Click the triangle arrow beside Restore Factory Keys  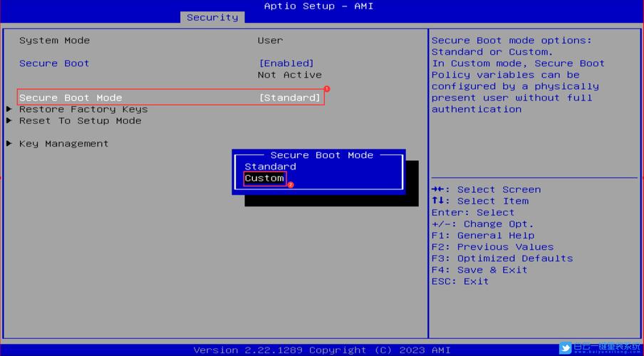[x=9, y=110]
